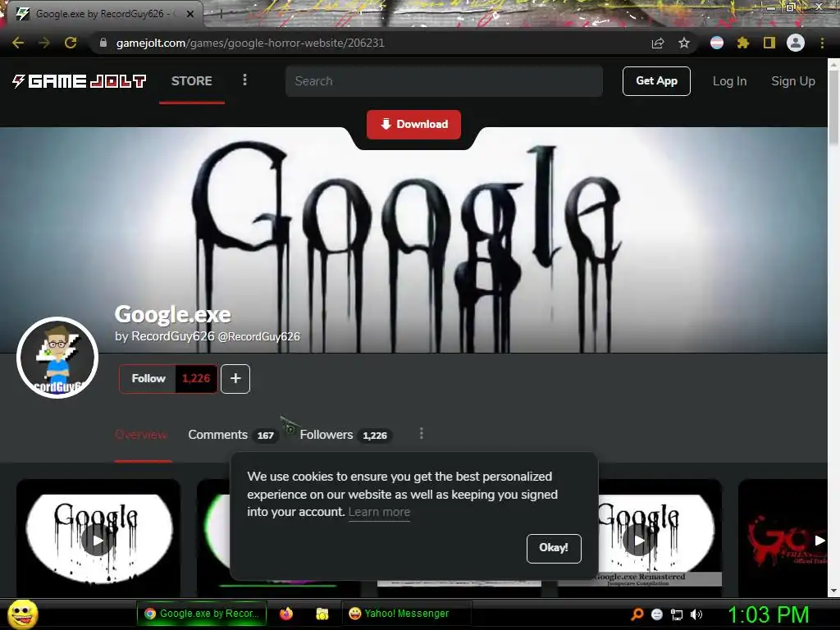Play the first Google video thumbnail

pyautogui.click(x=97, y=540)
